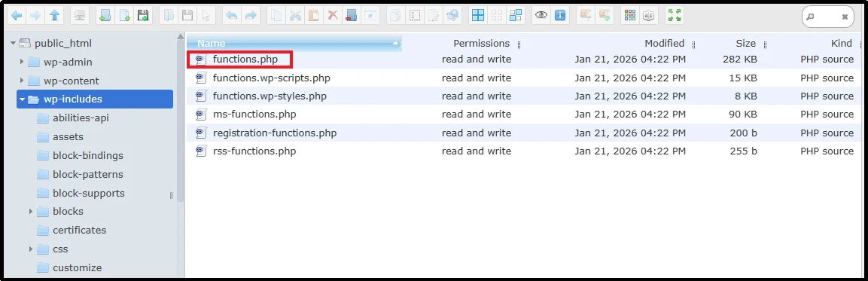Viewport: 868px width, 281px height.
Task: Expand the css folder arrow
Action: [x=31, y=249]
